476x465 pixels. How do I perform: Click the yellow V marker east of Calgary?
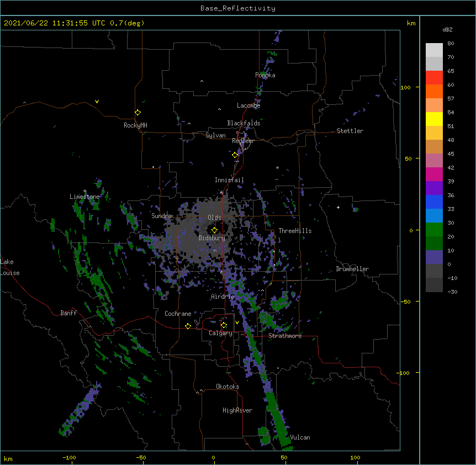coord(237,323)
